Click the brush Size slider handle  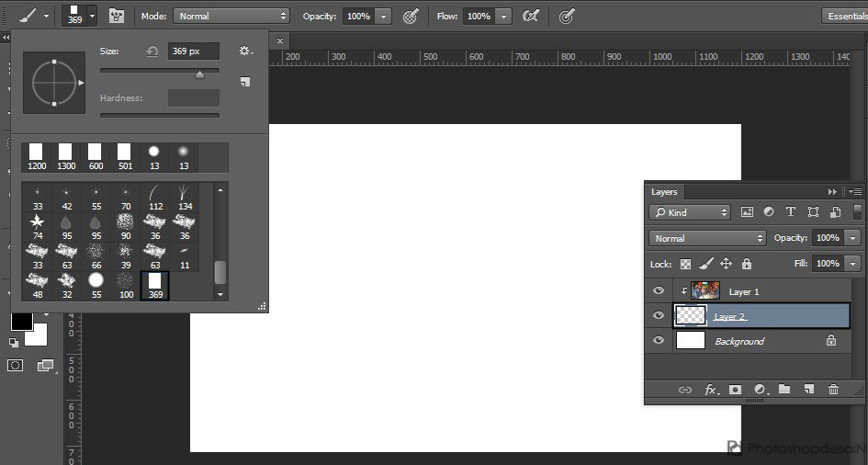click(199, 74)
